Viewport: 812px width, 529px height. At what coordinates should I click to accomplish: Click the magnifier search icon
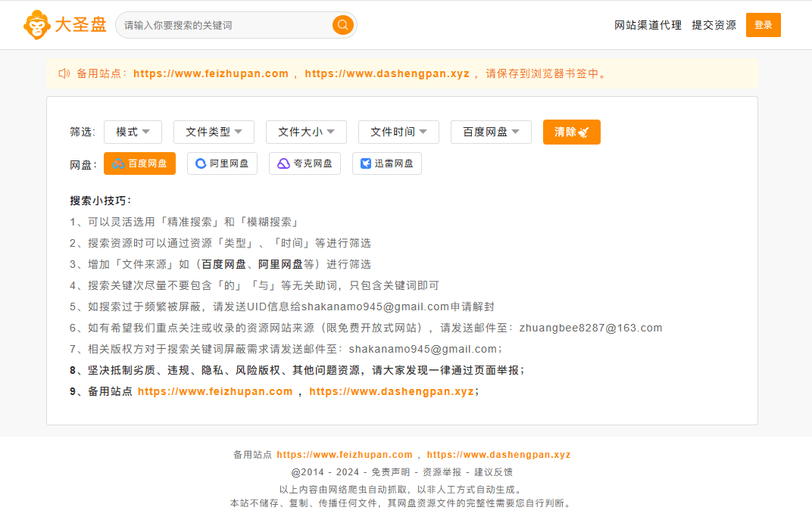coord(342,24)
